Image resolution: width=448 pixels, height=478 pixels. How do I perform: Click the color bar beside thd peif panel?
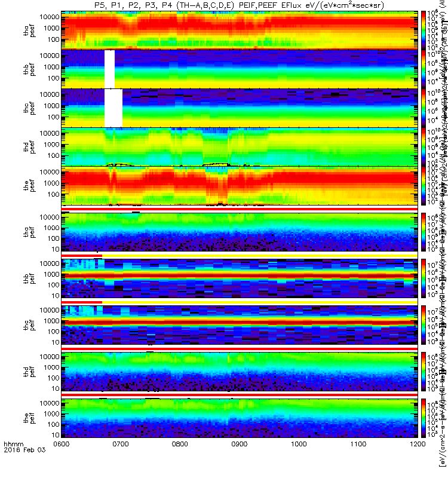(x=424, y=372)
